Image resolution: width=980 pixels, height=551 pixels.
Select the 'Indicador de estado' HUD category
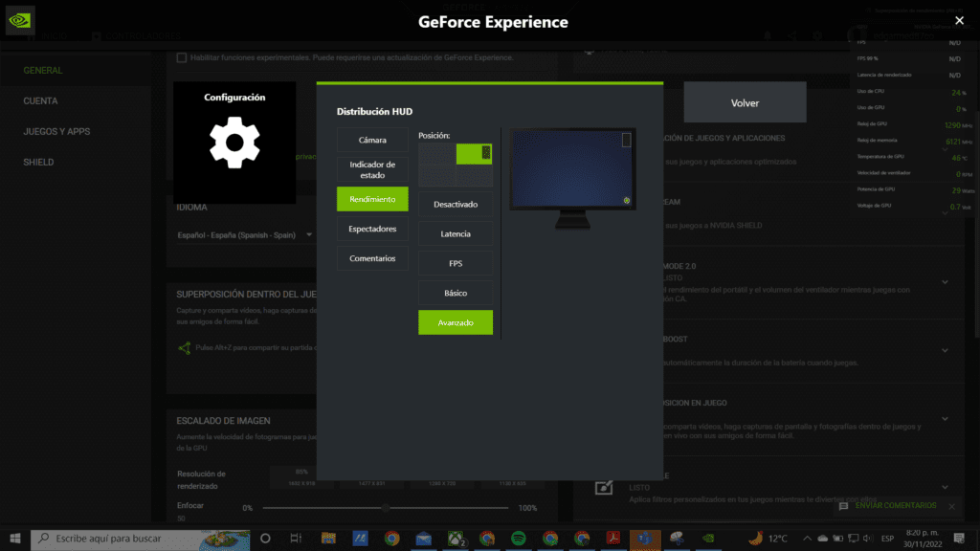click(372, 170)
